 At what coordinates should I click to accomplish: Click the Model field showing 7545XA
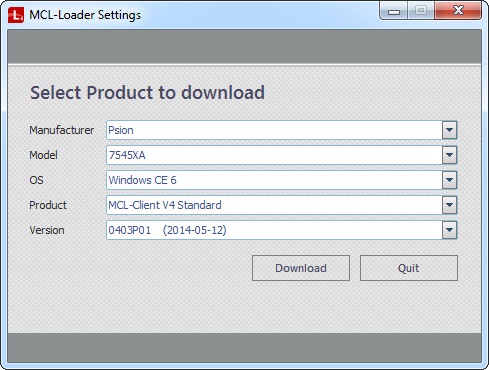(281, 155)
